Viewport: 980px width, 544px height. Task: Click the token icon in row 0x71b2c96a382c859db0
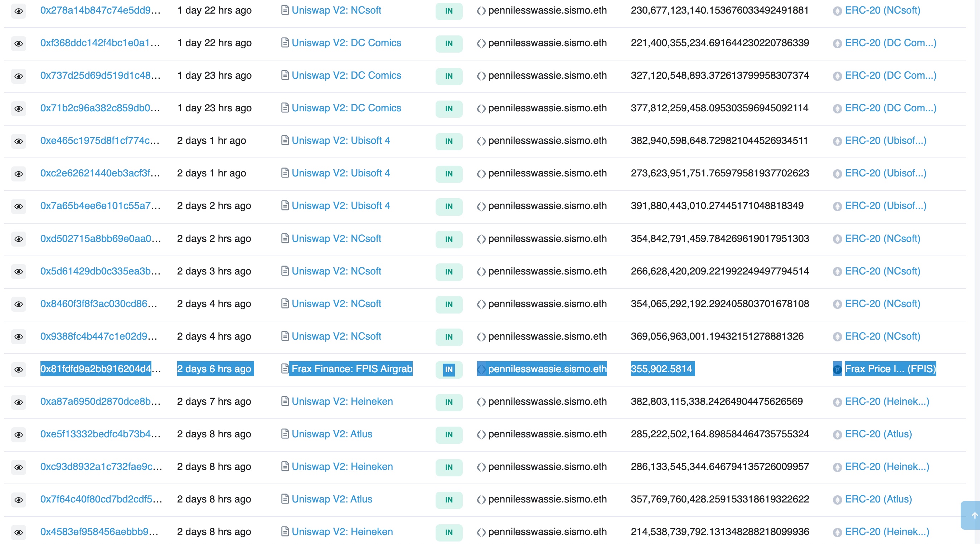(x=837, y=109)
